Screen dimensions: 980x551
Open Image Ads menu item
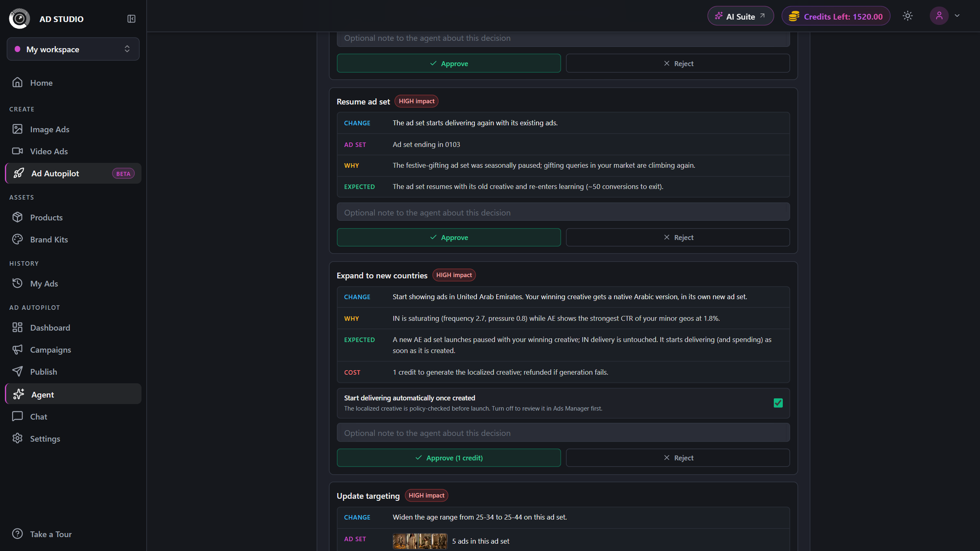(73, 129)
